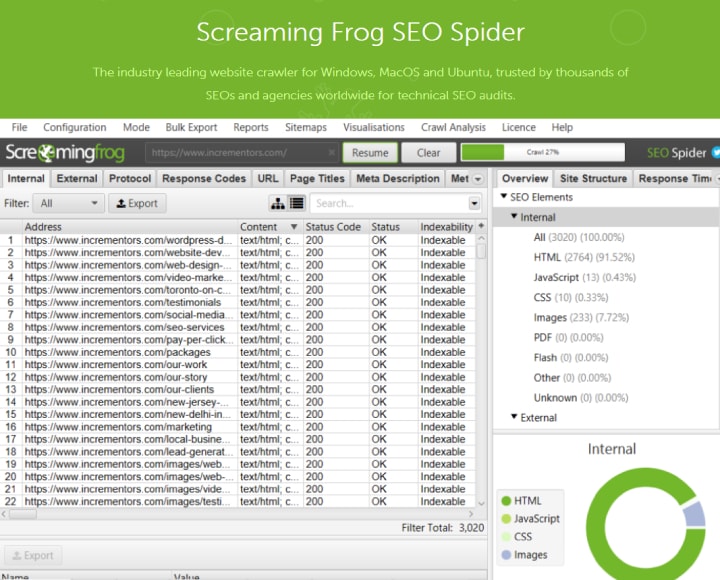Switch to the Protocol tab
720x580 pixels.
tap(130, 179)
